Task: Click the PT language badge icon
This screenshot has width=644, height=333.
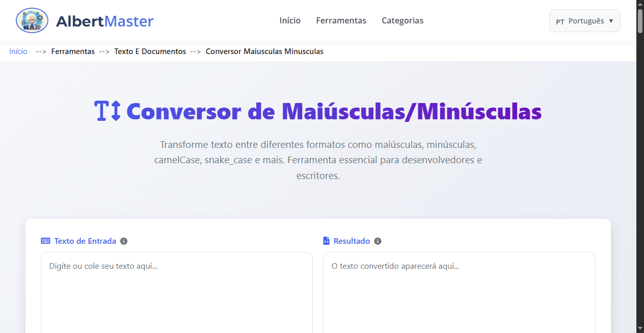Action: click(x=560, y=21)
